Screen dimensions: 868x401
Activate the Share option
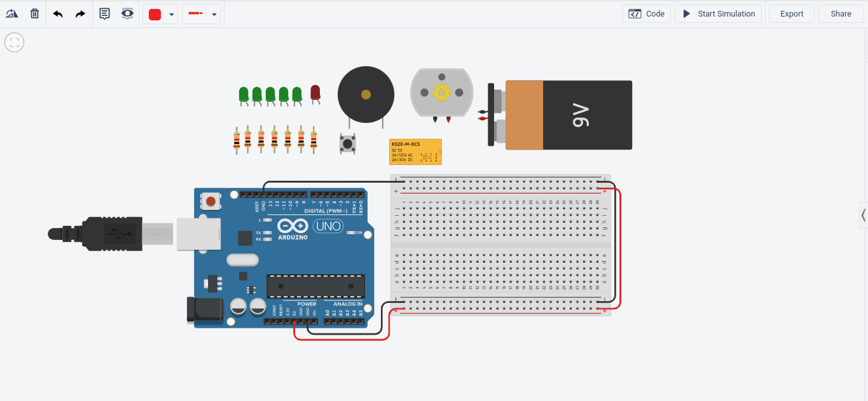pos(841,13)
